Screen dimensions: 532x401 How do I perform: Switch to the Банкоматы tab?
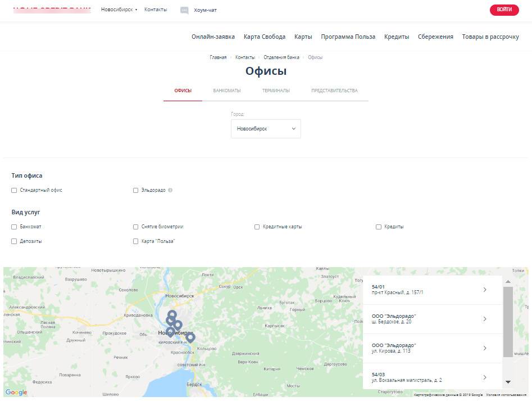[x=227, y=91]
